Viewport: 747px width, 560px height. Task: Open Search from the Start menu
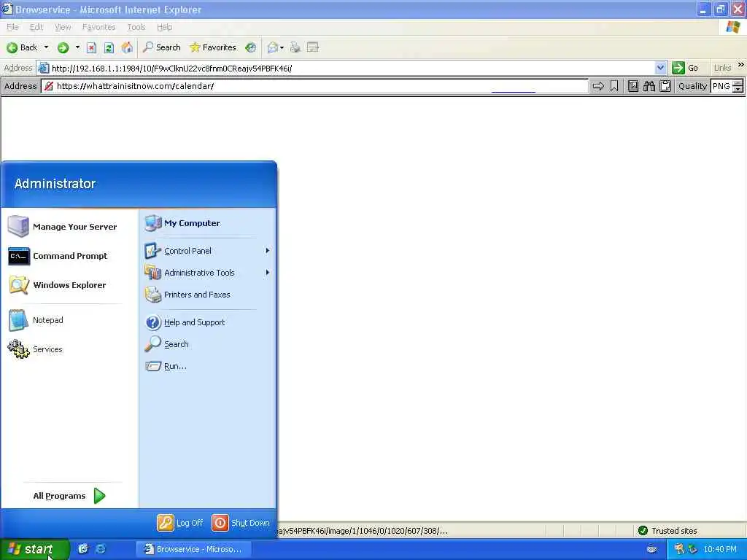pyautogui.click(x=207, y=344)
